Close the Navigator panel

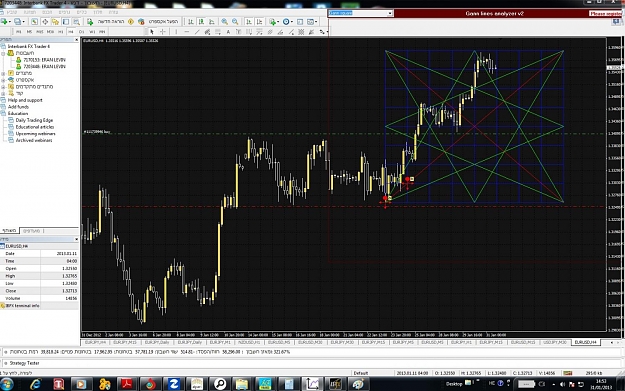77,39
